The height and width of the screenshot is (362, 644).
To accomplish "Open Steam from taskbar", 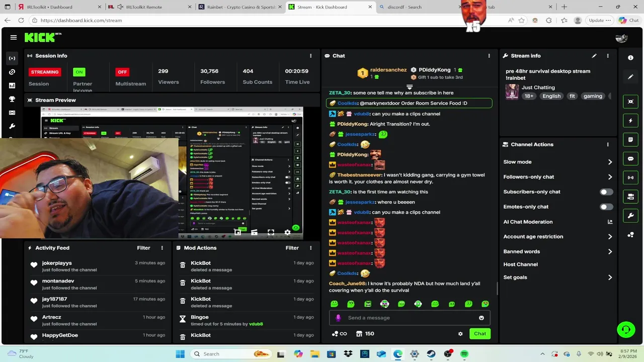I will tap(431, 354).
